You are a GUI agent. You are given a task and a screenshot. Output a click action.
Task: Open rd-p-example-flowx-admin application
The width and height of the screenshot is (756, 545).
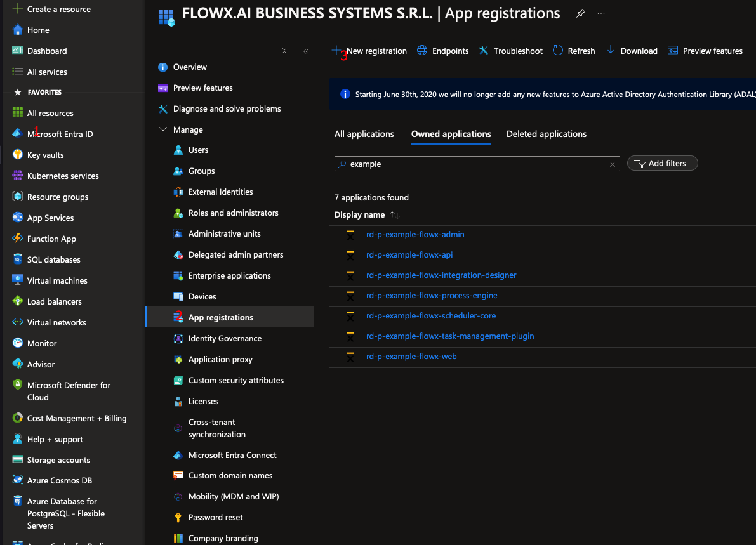point(415,234)
